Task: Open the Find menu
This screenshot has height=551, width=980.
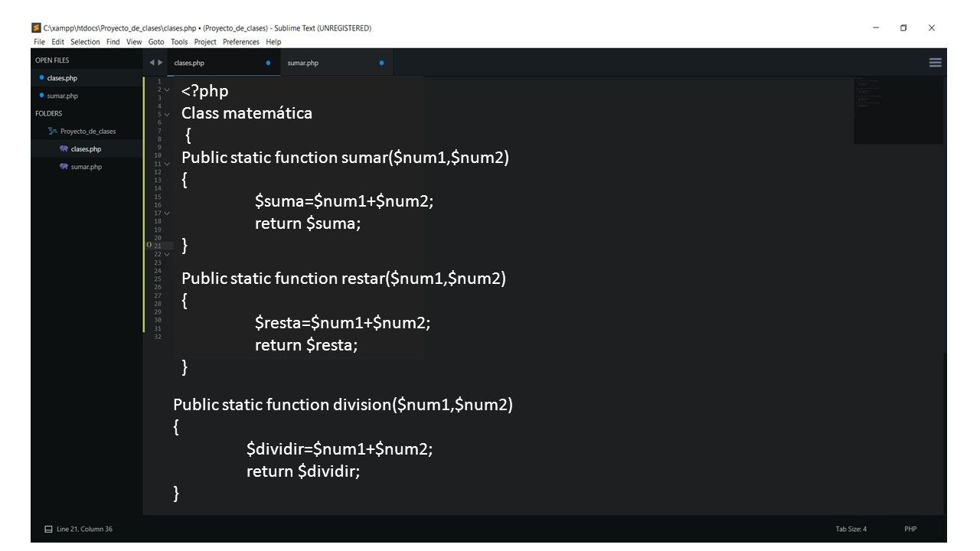Action: (x=113, y=42)
